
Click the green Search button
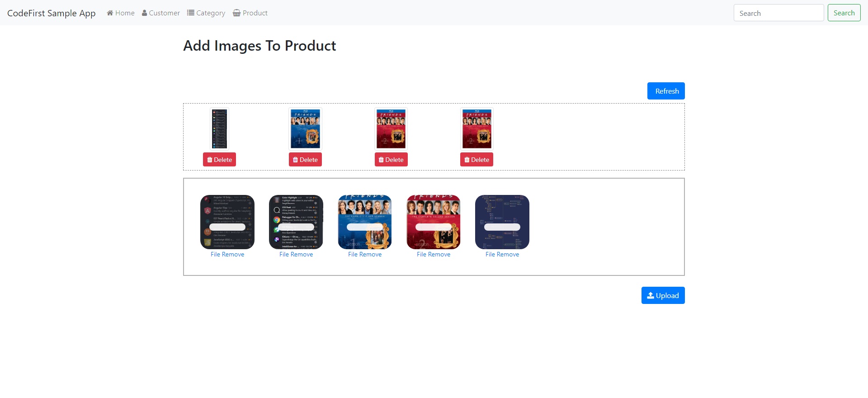[844, 13]
